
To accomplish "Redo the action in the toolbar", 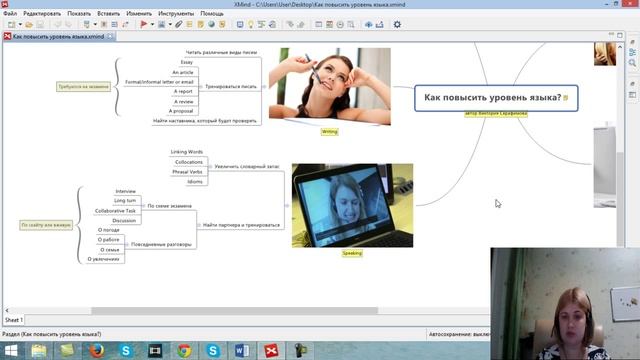I will pos(68,24).
